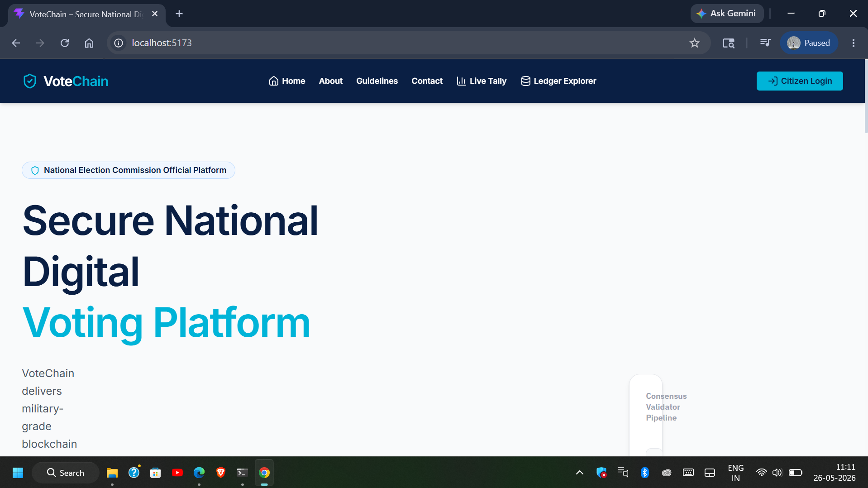Image resolution: width=868 pixels, height=488 pixels.
Task: Open the battery status icon
Action: (795, 473)
